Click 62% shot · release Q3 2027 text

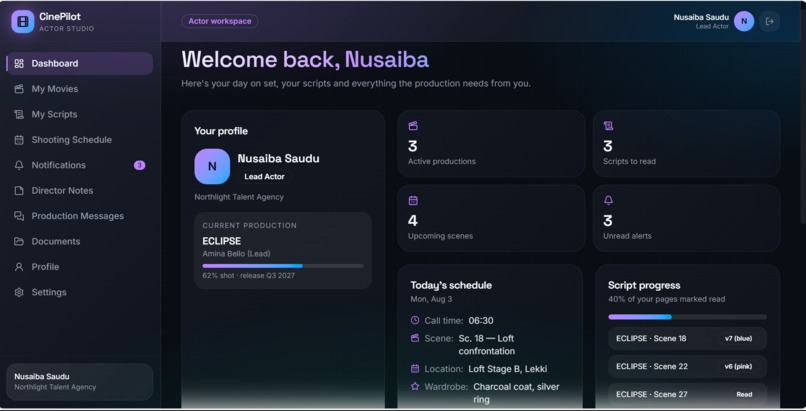click(249, 276)
